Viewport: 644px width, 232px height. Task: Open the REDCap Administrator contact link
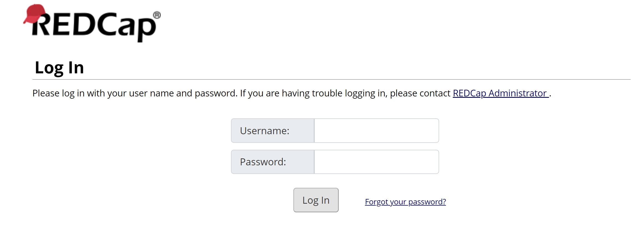[x=500, y=93]
